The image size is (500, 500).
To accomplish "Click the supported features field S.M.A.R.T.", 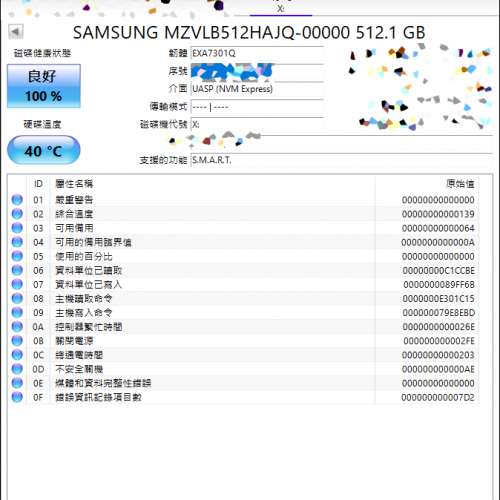I will (x=341, y=160).
